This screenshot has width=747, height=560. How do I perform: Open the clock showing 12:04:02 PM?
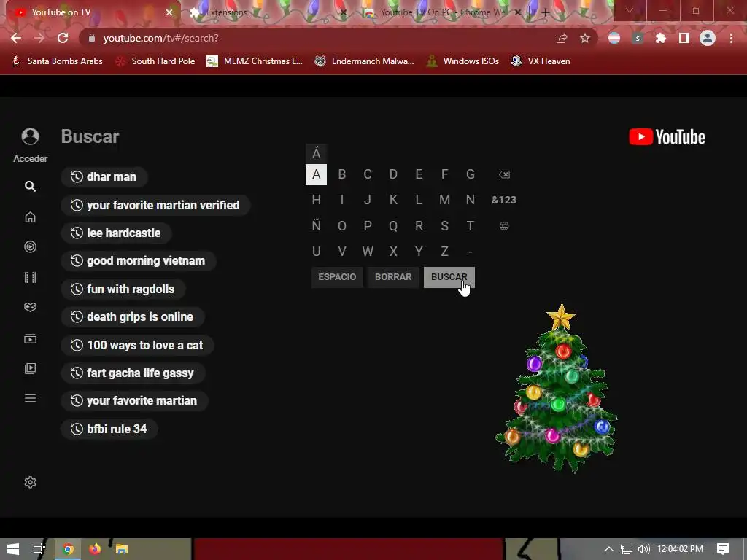680,549
